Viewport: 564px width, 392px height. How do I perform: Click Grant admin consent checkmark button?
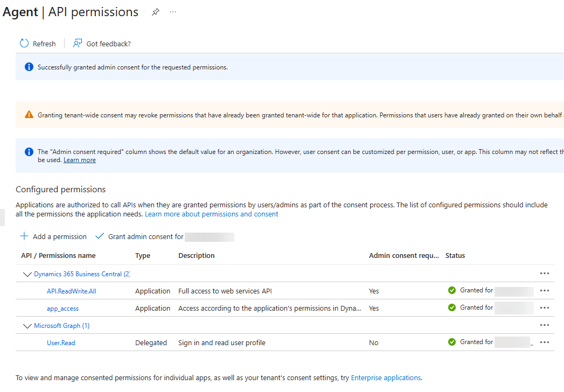click(100, 236)
